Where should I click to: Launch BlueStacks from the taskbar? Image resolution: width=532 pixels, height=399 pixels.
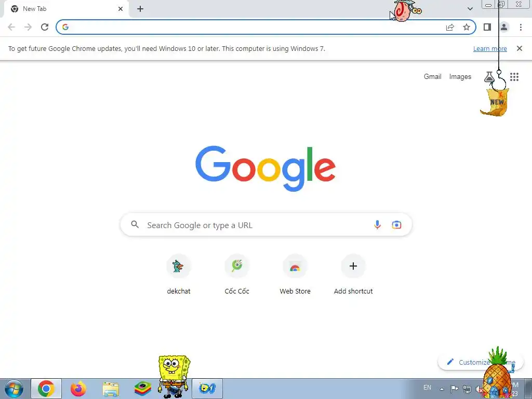143,389
